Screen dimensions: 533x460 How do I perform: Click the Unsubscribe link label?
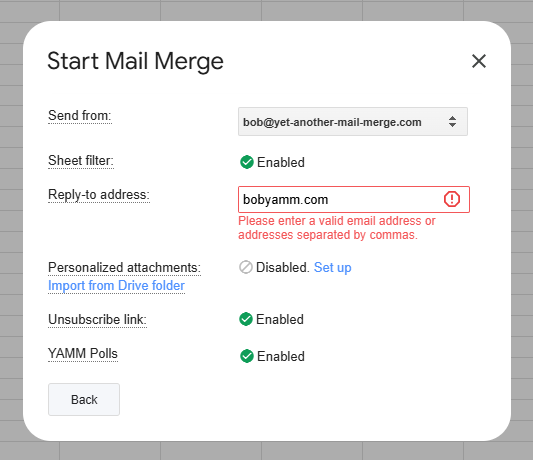pos(97,320)
